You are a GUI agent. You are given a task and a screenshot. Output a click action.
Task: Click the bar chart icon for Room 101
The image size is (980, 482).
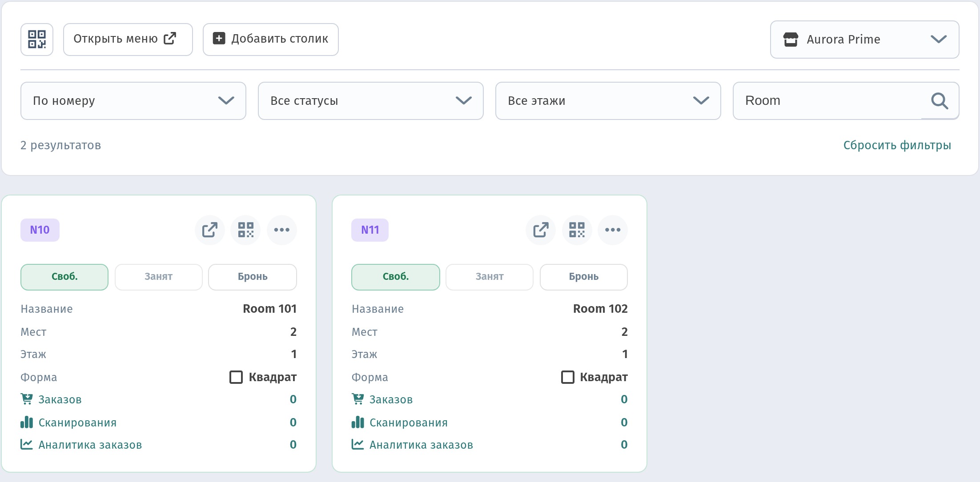27,422
